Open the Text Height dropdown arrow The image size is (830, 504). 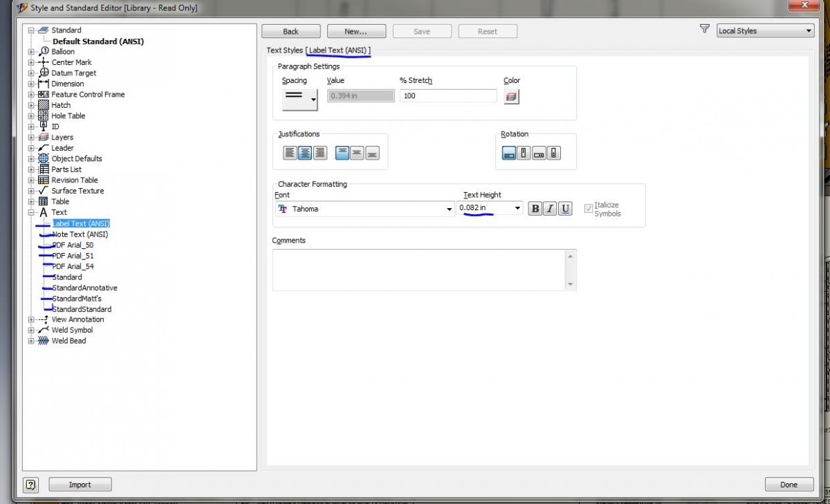click(517, 208)
